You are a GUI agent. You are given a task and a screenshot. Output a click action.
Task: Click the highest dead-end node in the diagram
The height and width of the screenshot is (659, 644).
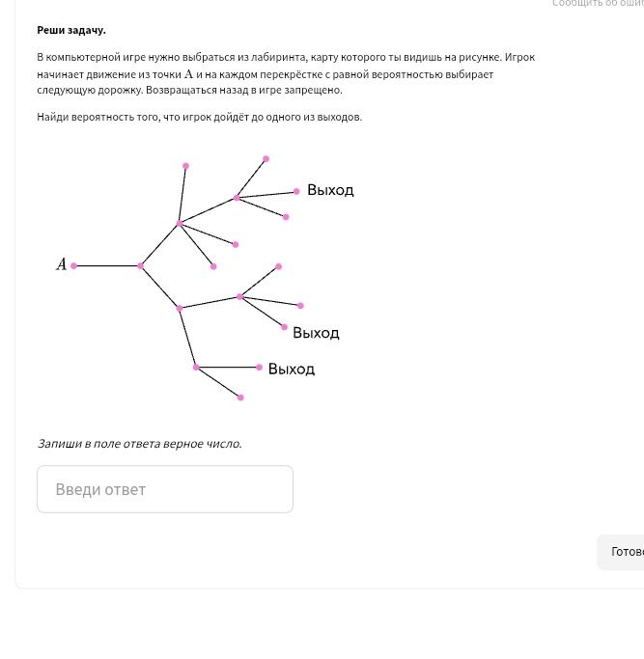click(x=266, y=159)
